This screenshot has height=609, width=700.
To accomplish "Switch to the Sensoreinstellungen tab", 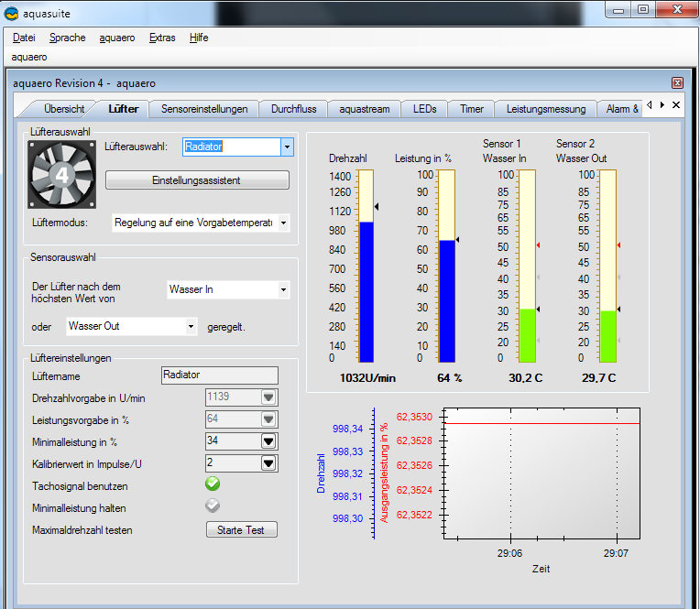I will [204, 109].
